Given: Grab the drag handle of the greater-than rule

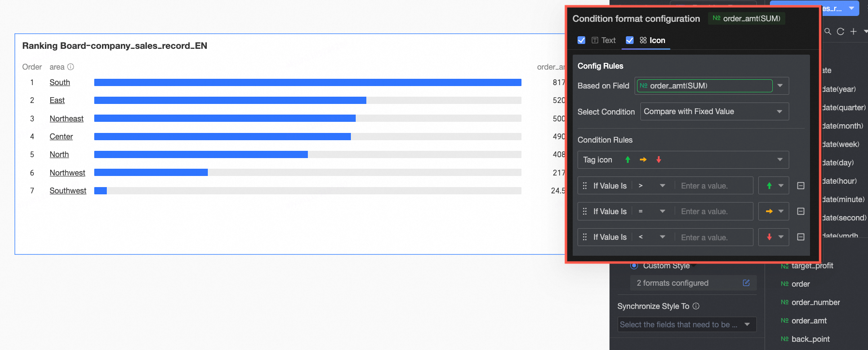Looking at the screenshot, I should 585,186.
